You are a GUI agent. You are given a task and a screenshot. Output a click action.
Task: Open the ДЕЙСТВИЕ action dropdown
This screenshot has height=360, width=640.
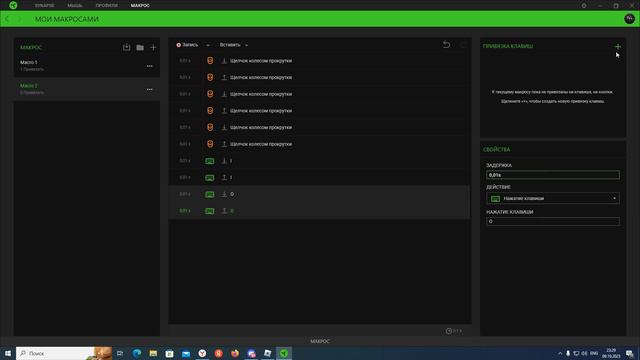pyautogui.click(x=553, y=198)
